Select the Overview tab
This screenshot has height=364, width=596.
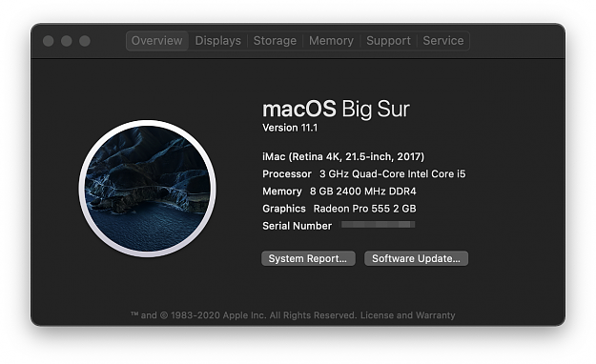[157, 41]
